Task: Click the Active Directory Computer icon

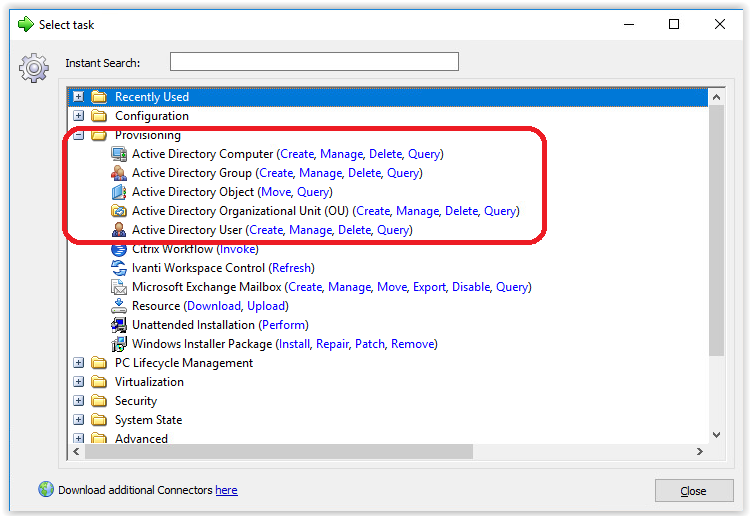Action: (x=119, y=154)
